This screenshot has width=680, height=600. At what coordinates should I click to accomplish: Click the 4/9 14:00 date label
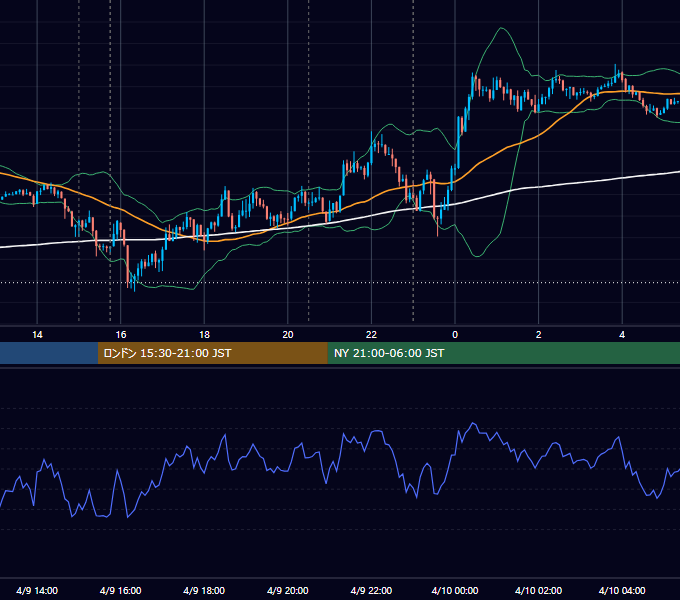click(x=37, y=590)
